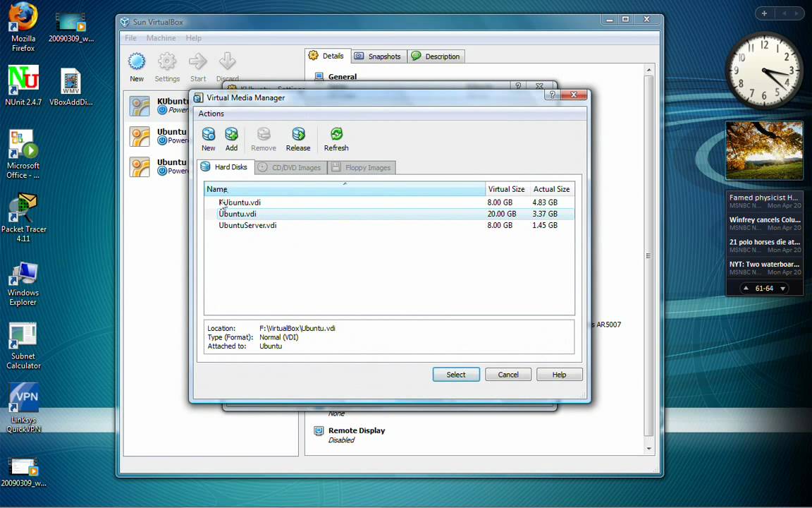
Task: Click the Virtual Media Manager help question icon
Action: [x=553, y=95]
